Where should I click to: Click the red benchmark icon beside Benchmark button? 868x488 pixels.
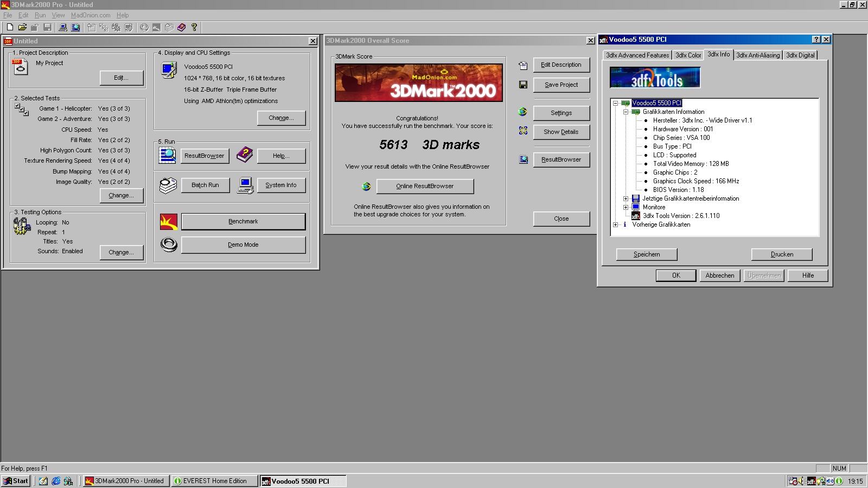tap(169, 221)
